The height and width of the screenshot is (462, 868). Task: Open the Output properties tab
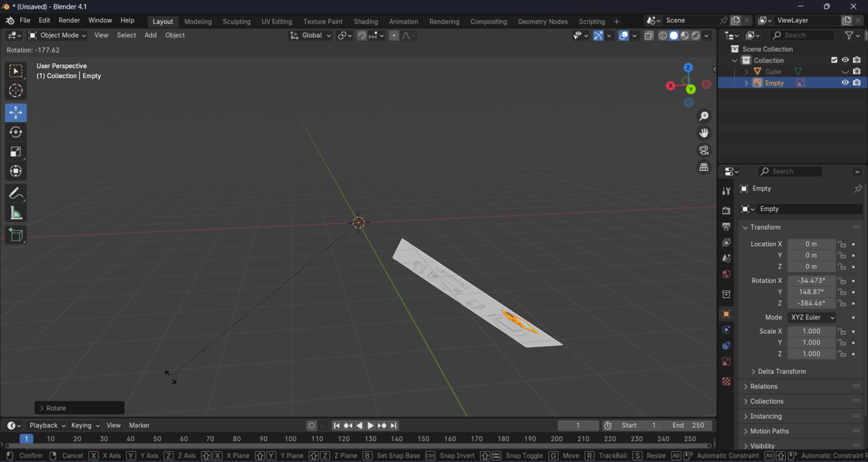pyautogui.click(x=726, y=227)
